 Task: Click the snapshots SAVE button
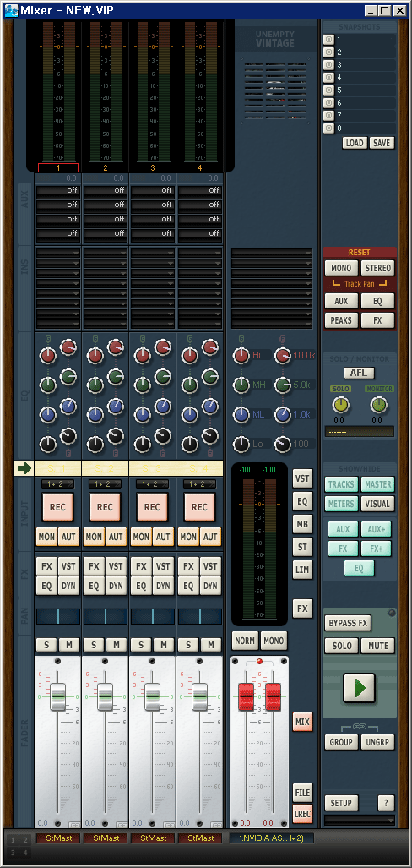pyautogui.click(x=381, y=143)
